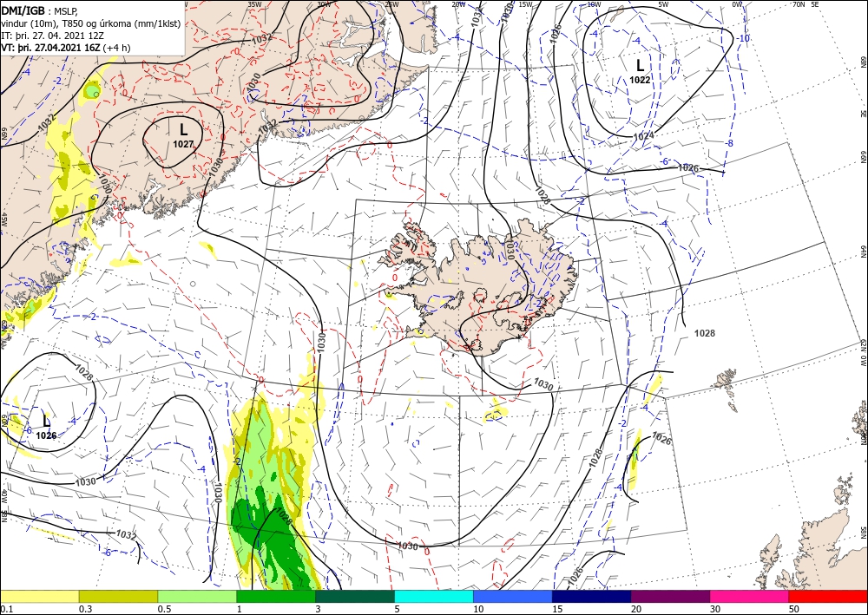Image resolution: width=868 pixels, height=615 pixels.
Task: Choose the navy 15–20 mm legend swatch
Action: click(x=592, y=596)
